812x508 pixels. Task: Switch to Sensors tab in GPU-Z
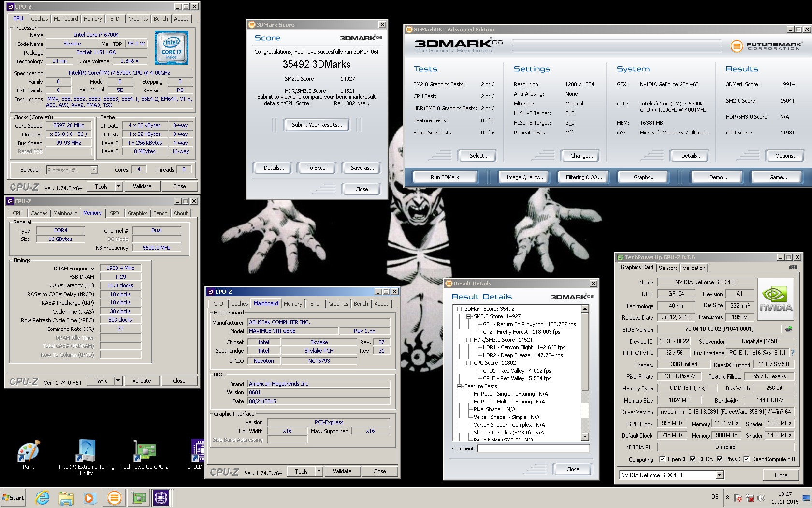tap(668, 268)
